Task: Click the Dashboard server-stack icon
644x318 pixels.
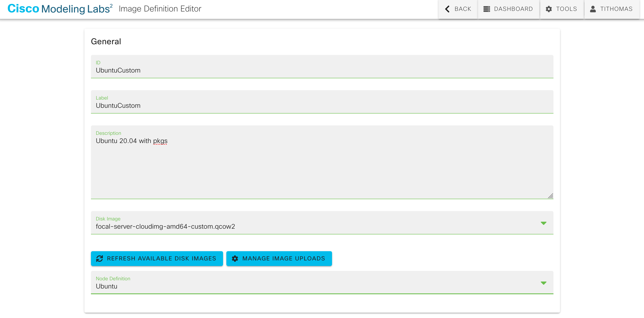Action: point(486,9)
